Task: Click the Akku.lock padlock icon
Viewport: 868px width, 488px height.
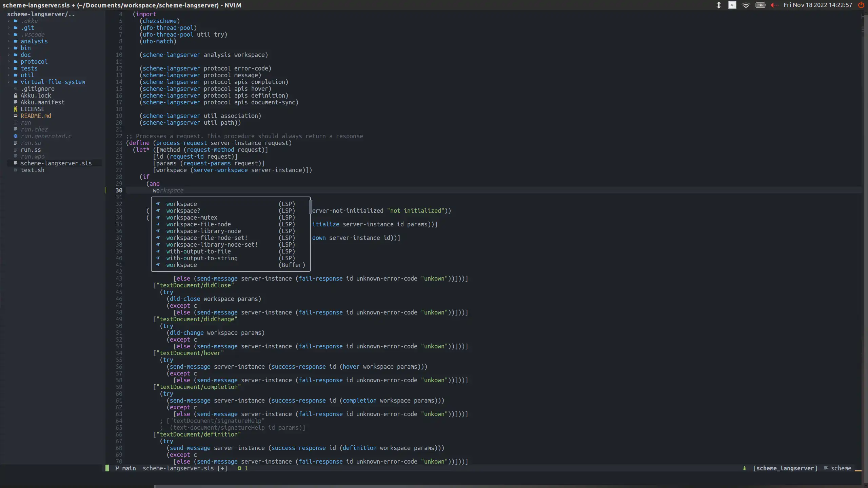Action: [x=15, y=96]
